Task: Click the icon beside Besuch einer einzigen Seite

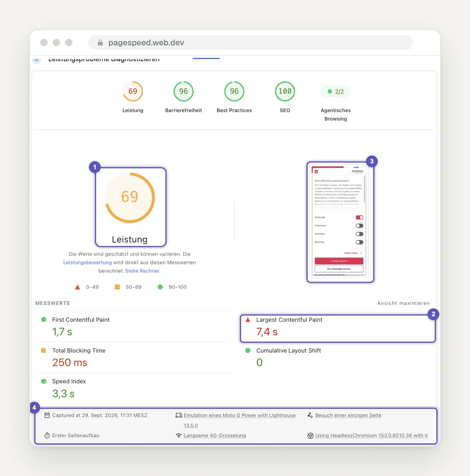Action: (310, 415)
